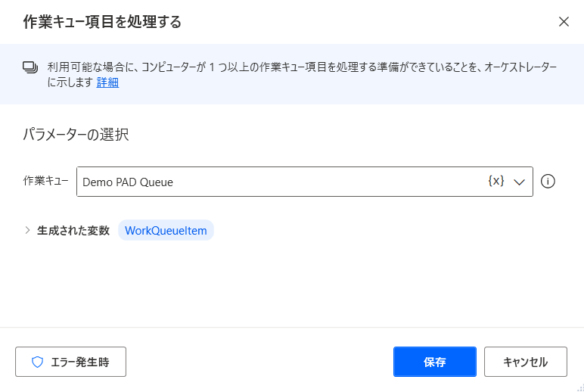Open the 作業キュー dropdown arrow
Screen dimensions: 584x392
click(519, 182)
